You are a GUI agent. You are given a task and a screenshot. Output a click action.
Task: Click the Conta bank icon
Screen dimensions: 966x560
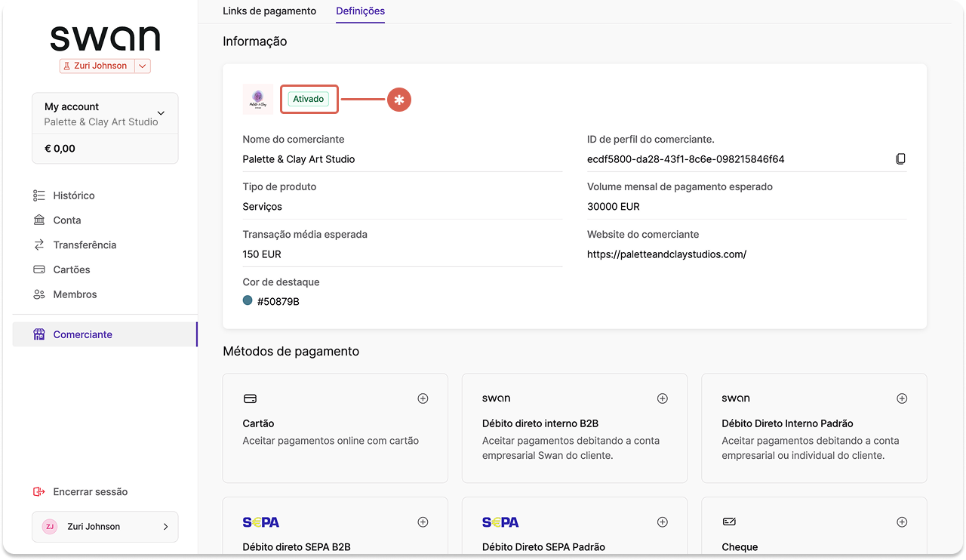(x=39, y=220)
